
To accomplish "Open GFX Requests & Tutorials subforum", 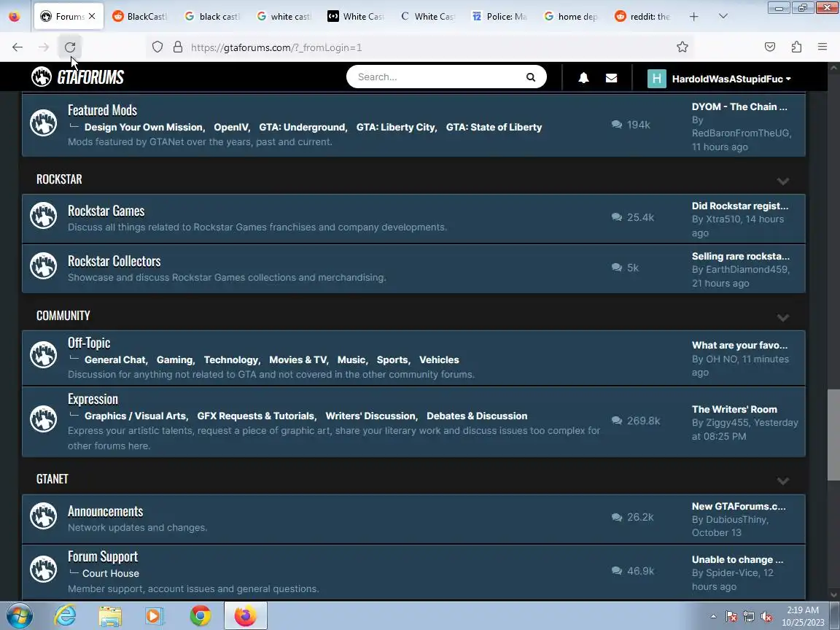I will [257, 416].
